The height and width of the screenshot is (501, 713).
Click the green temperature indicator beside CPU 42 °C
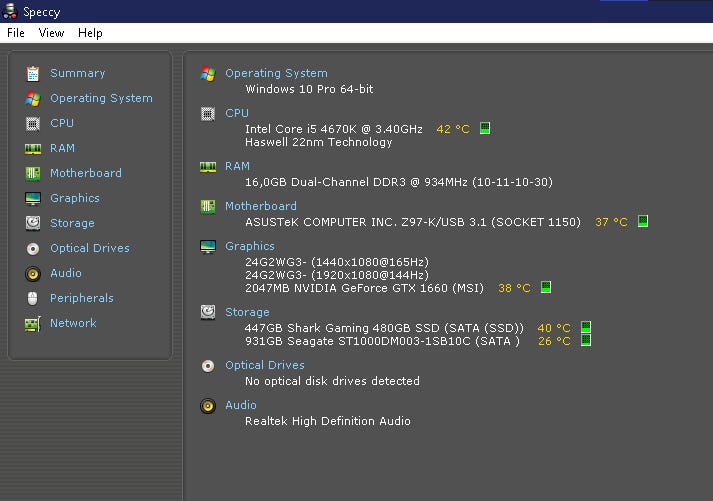485,129
